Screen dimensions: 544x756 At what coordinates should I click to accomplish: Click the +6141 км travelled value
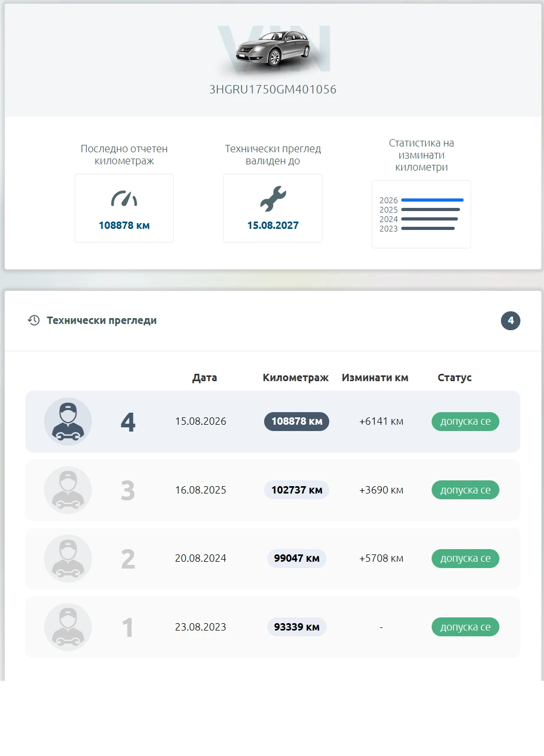pyautogui.click(x=381, y=421)
